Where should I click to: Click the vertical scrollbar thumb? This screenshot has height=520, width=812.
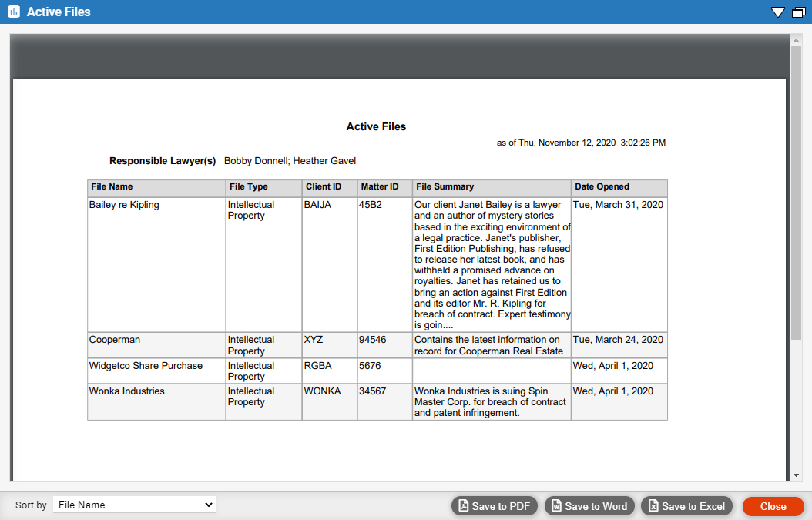coord(796,193)
